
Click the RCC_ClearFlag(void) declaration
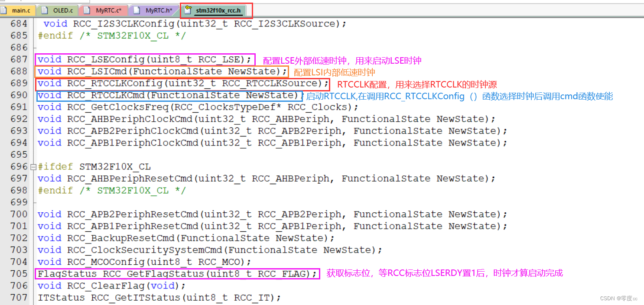click(x=111, y=286)
